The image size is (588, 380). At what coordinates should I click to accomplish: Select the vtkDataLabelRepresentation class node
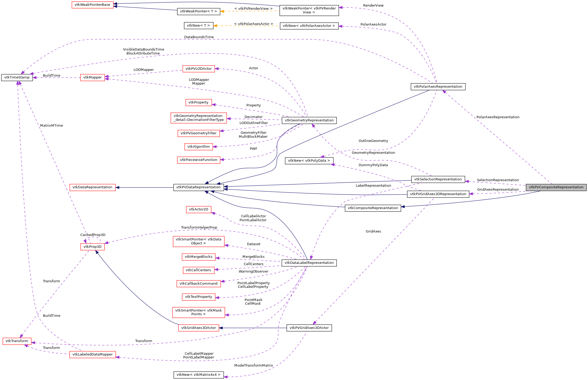(x=309, y=263)
